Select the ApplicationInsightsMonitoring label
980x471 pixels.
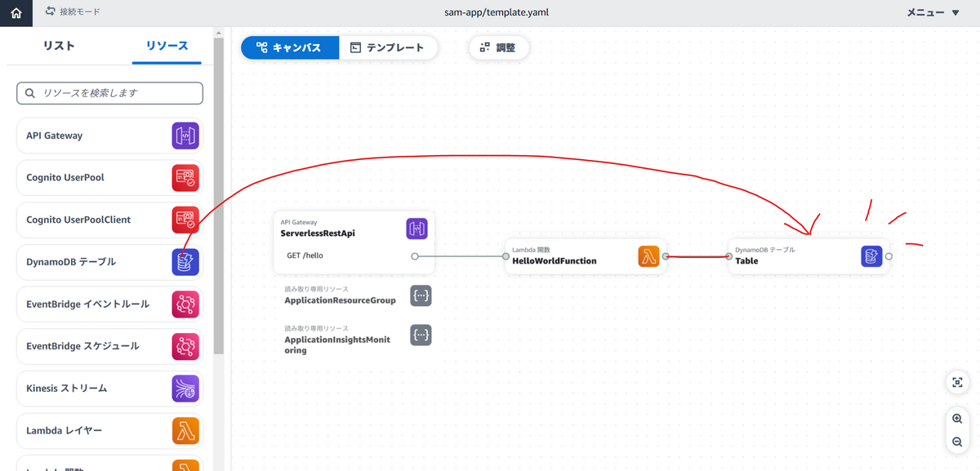[x=337, y=344]
